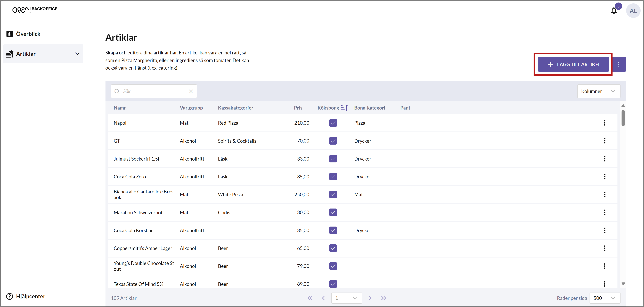Image resolution: width=644 pixels, height=307 pixels.
Task: Open row menu for Young's Double Chocolate Stout
Action: pyautogui.click(x=605, y=266)
